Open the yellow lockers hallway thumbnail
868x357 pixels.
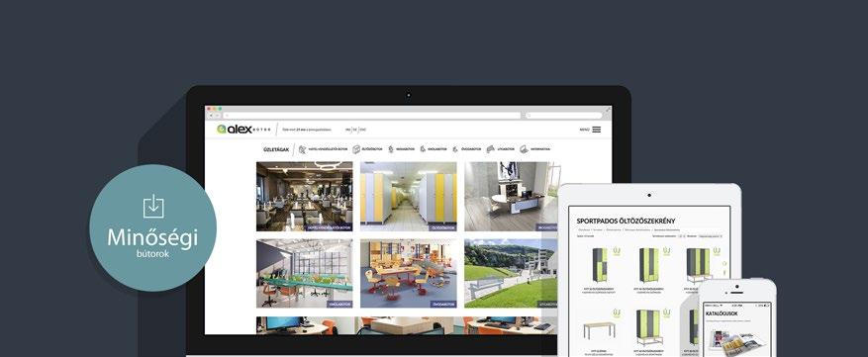click(409, 197)
